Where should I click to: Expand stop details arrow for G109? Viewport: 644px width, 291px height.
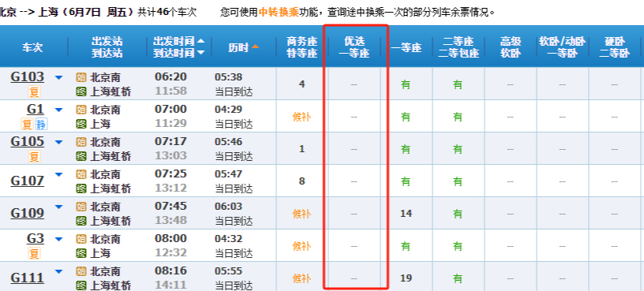pyautogui.click(x=58, y=207)
